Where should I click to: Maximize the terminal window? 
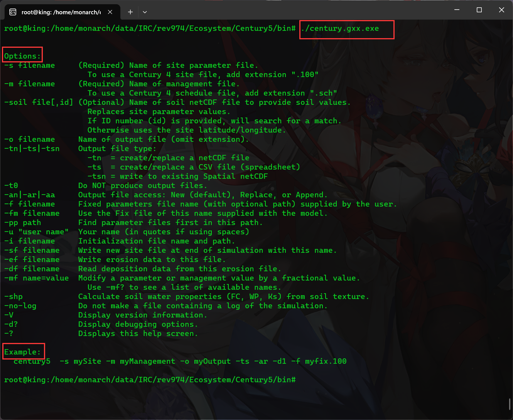pos(479,10)
